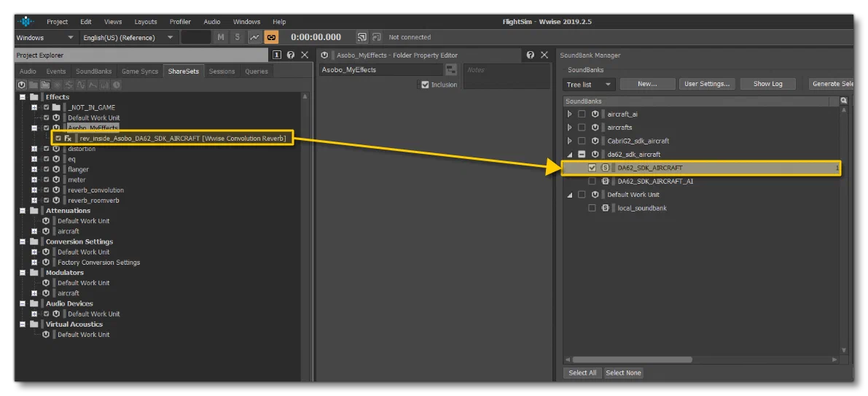Click the search icon in SoundBanks list header
868x396 pixels.
(x=844, y=101)
